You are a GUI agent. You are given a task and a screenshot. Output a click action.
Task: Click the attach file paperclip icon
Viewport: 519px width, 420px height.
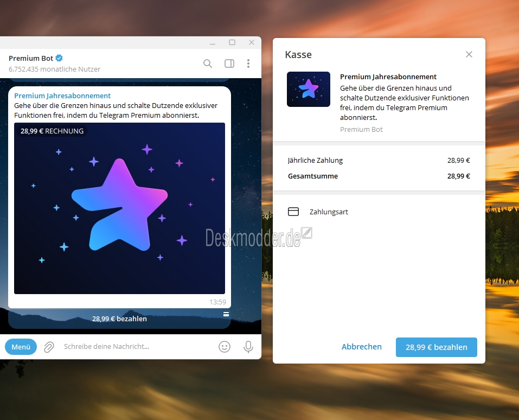pos(49,347)
